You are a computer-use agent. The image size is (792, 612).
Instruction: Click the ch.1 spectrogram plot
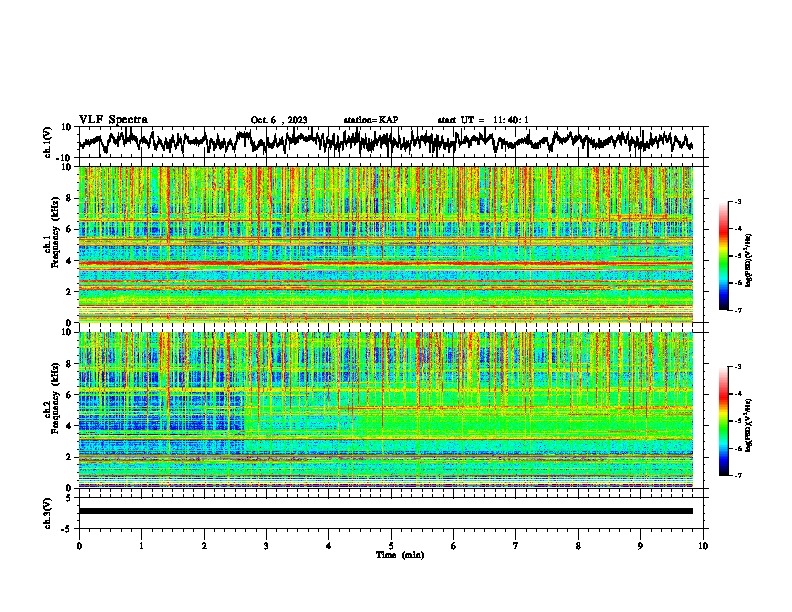coord(386,244)
